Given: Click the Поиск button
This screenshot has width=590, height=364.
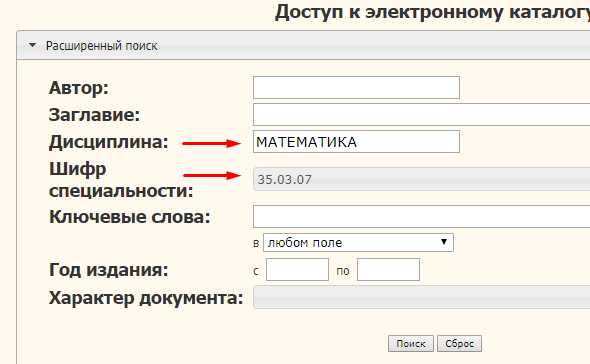Looking at the screenshot, I should click(x=411, y=344).
